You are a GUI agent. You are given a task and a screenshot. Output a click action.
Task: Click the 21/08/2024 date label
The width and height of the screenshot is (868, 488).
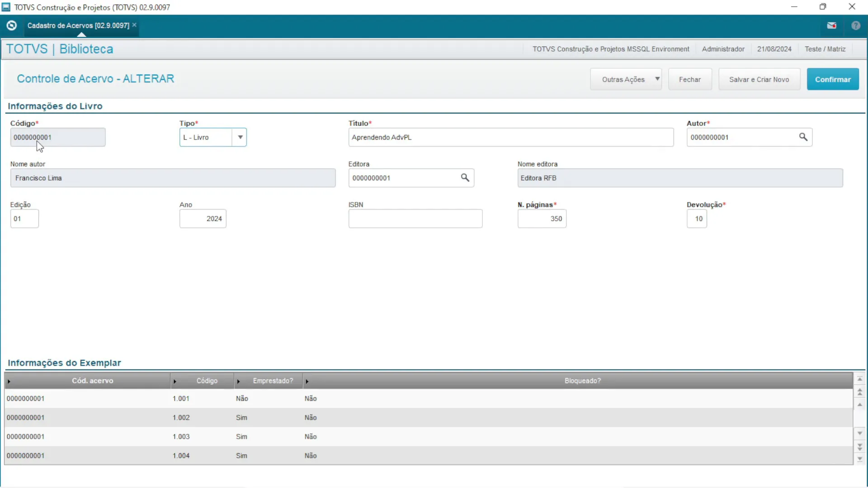click(x=774, y=49)
